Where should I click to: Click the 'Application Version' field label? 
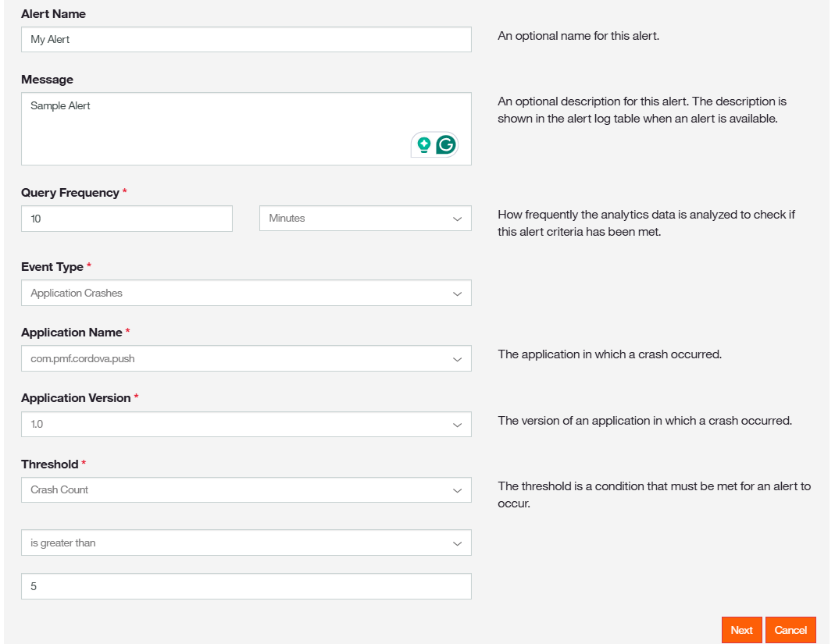[x=76, y=398]
